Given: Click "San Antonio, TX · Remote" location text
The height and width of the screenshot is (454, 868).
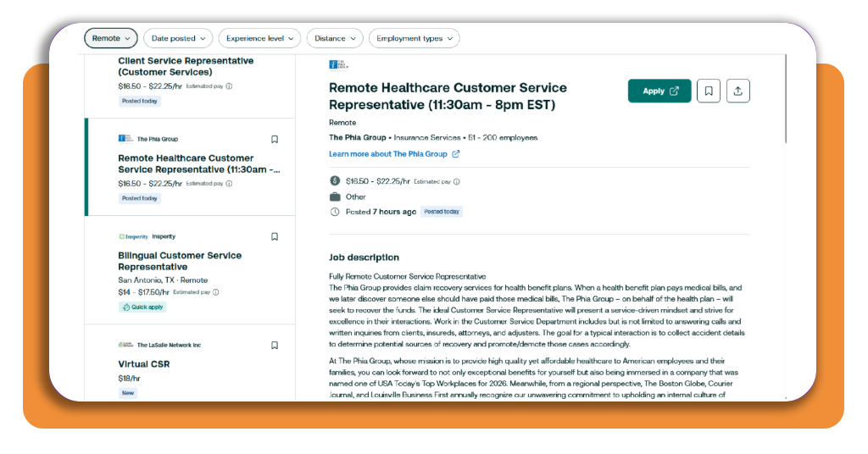Looking at the screenshot, I should point(163,280).
